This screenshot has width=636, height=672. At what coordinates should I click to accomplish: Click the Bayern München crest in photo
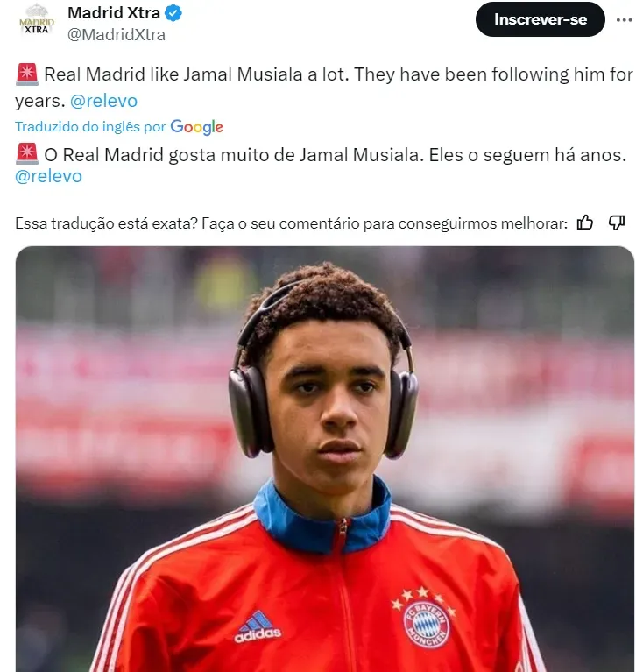[425, 619]
